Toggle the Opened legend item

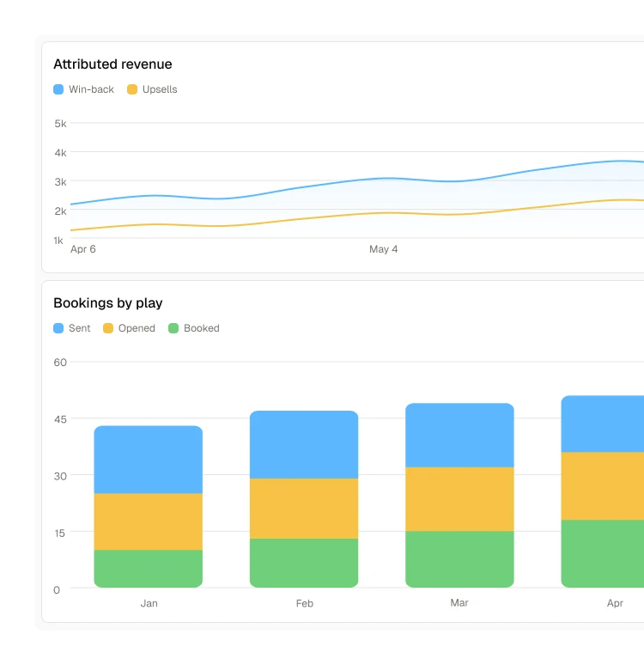pos(129,328)
